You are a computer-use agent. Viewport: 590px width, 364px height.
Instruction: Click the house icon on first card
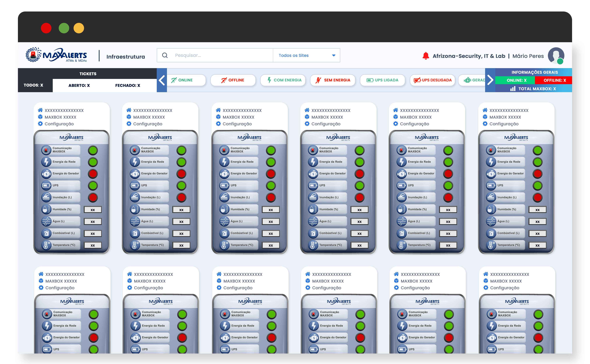[40, 110]
